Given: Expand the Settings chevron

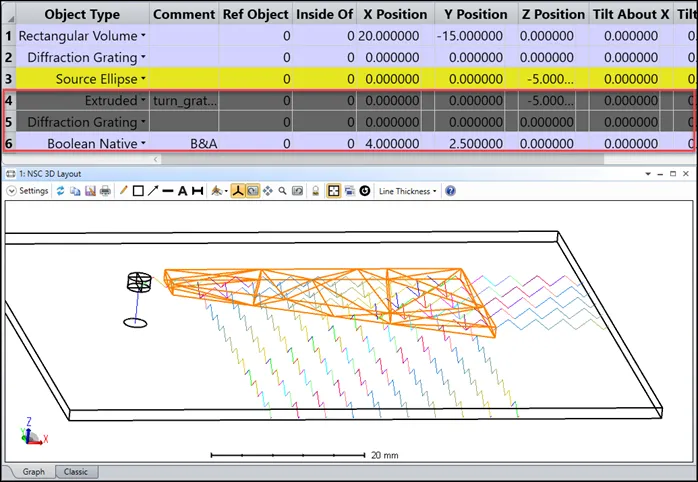Looking at the screenshot, I should [x=11, y=191].
